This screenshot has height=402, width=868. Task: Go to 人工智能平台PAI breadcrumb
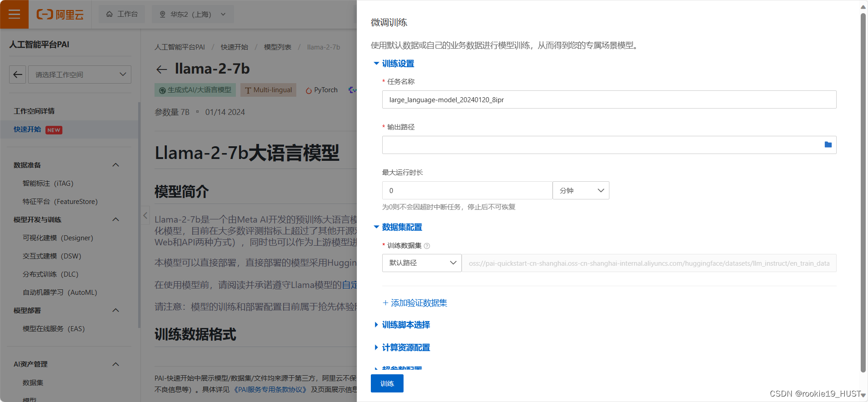point(180,47)
